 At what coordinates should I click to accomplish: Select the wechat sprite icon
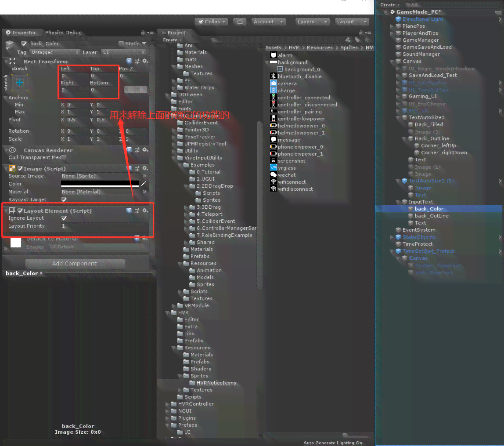(x=273, y=175)
